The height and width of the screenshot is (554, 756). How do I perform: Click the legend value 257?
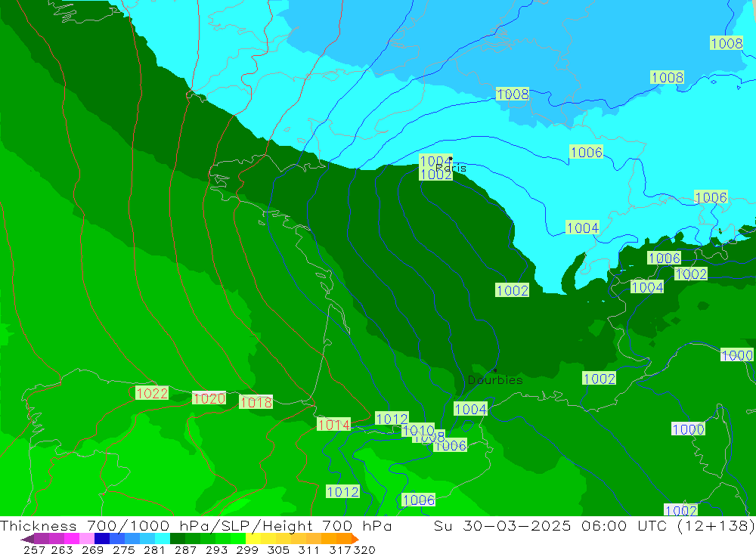[x=34, y=549]
